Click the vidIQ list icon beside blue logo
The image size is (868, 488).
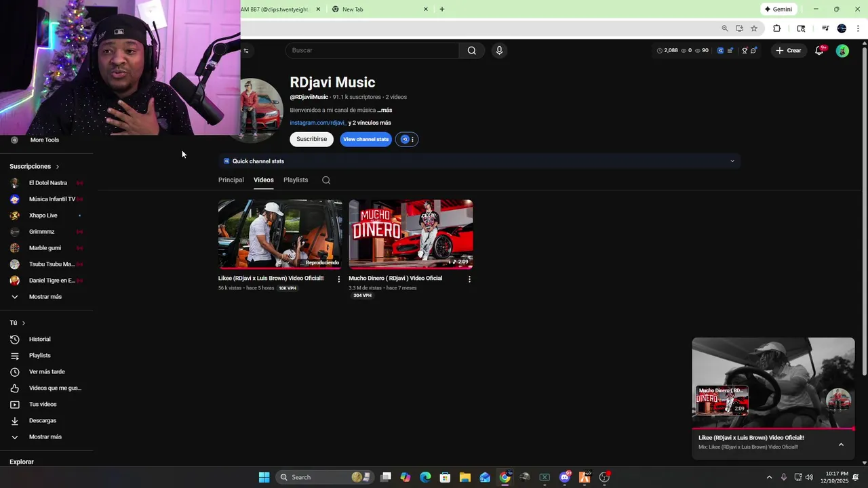click(730, 50)
